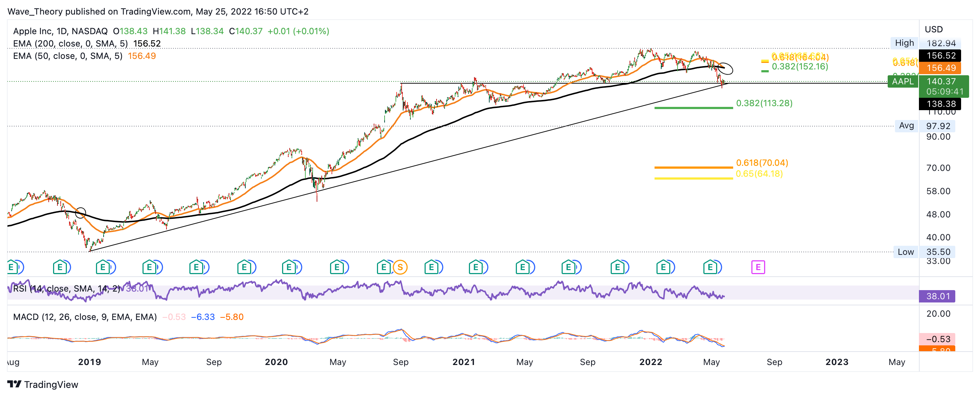Click the earnings E marker below 2021

coord(475,267)
